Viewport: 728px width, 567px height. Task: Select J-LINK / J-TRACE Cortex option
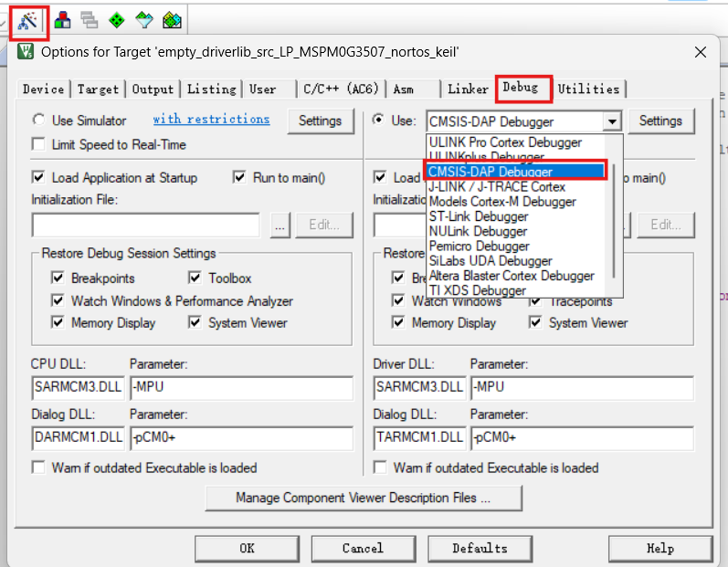coord(515,186)
